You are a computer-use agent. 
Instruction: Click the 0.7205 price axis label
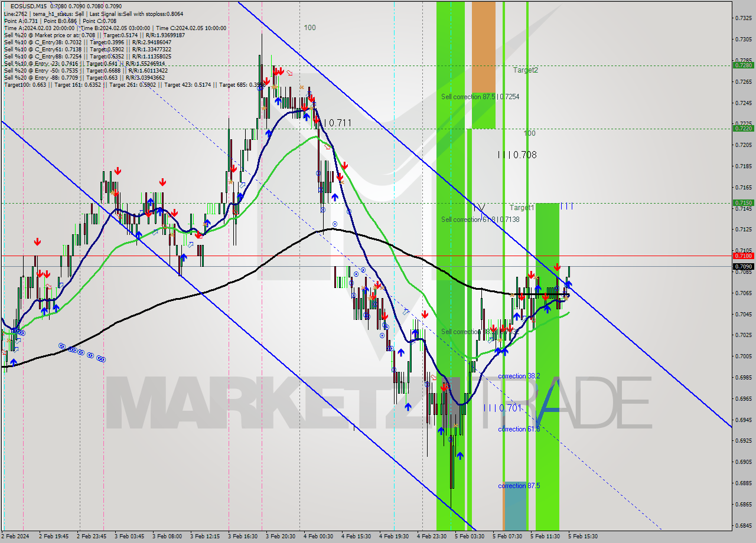(x=743, y=145)
